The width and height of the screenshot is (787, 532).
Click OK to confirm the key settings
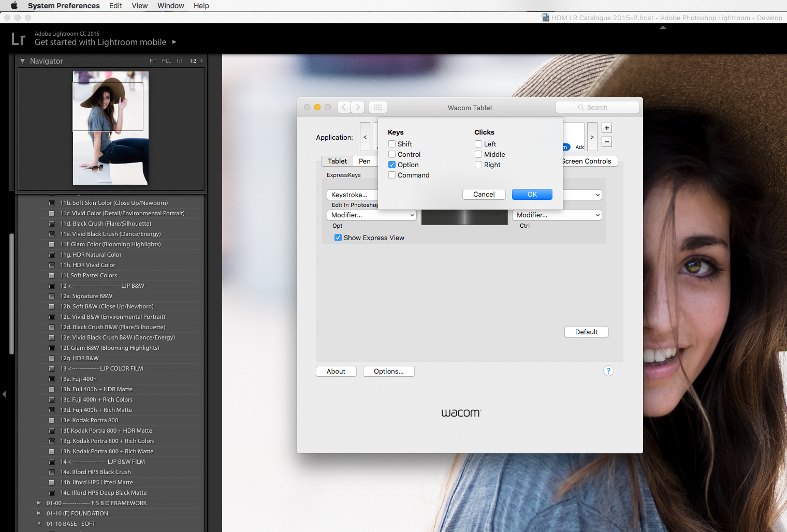(532, 194)
